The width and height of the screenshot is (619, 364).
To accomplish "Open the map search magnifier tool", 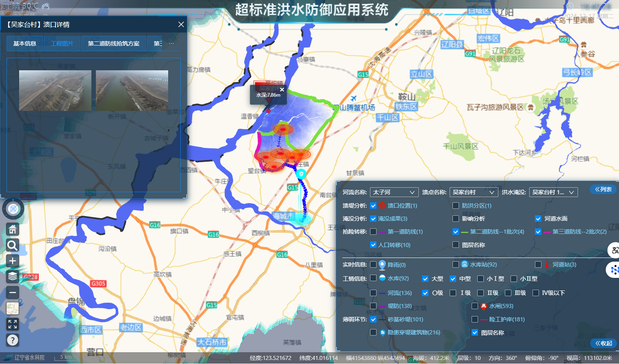I will 13,245.
